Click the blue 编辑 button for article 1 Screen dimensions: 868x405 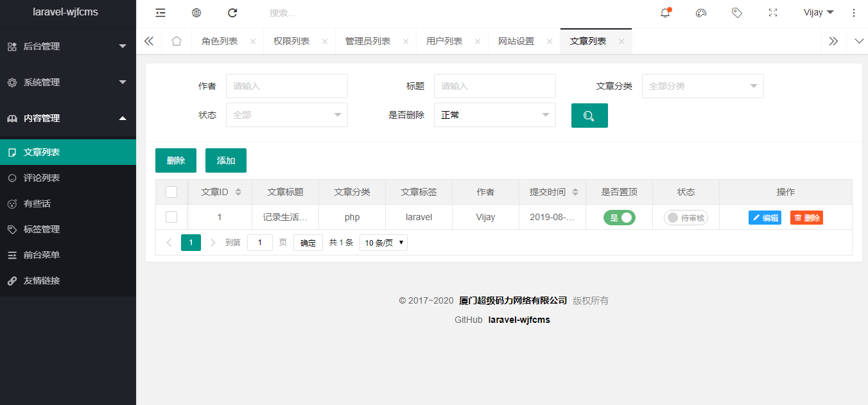click(765, 218)
